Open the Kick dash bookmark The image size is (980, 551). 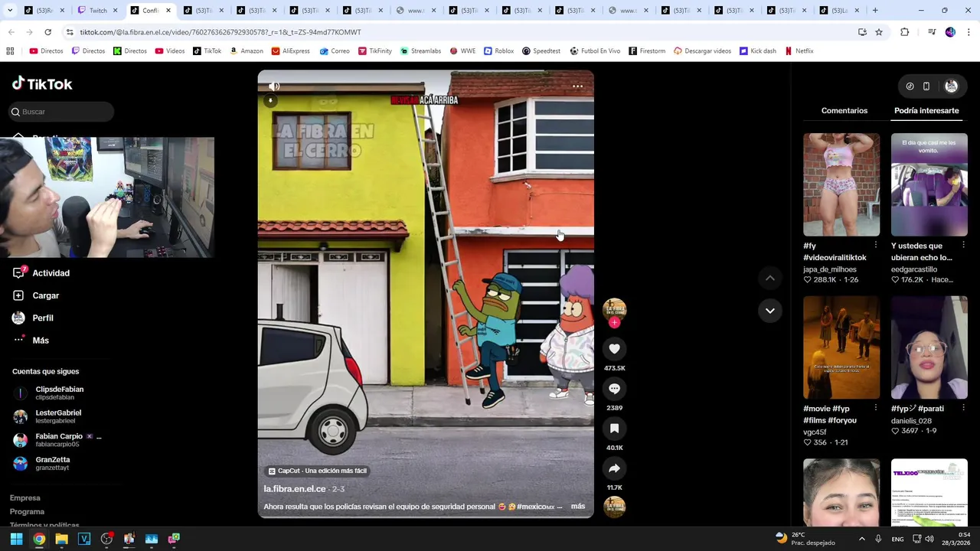click(757, 51)
